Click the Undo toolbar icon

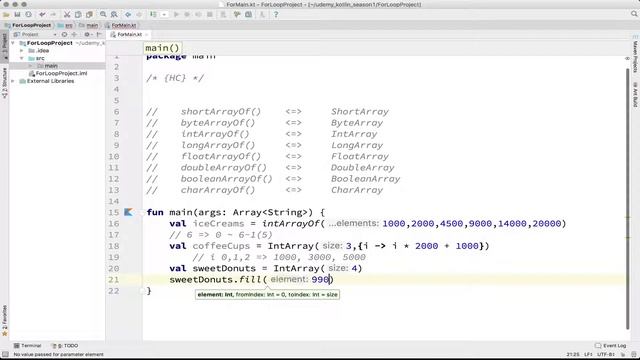coord(42,15)
